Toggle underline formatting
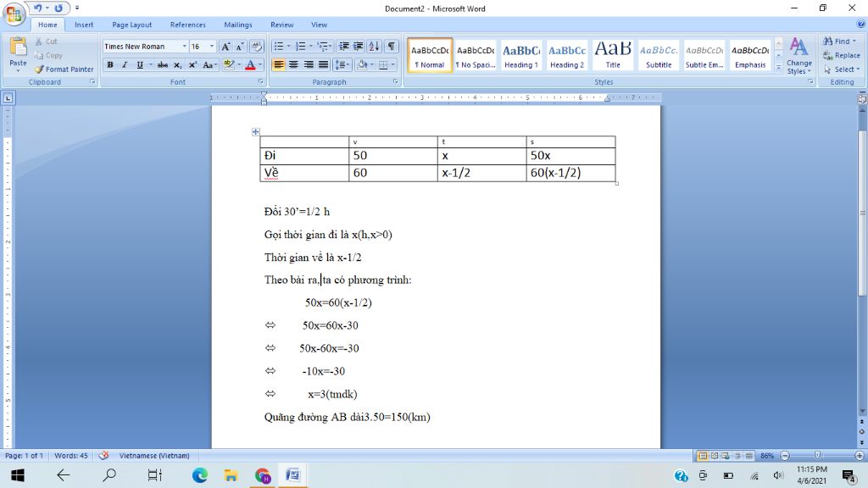The image size is (868, 488). (140, 64)
